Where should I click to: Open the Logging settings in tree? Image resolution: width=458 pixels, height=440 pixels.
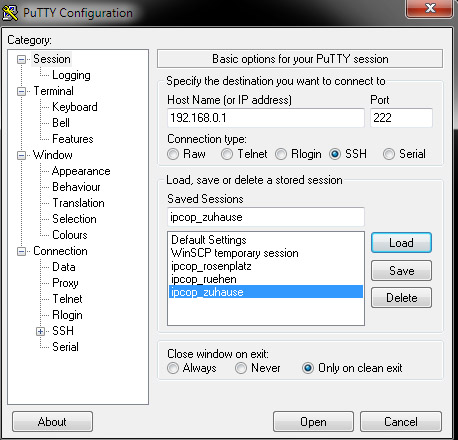pos(71,75)
